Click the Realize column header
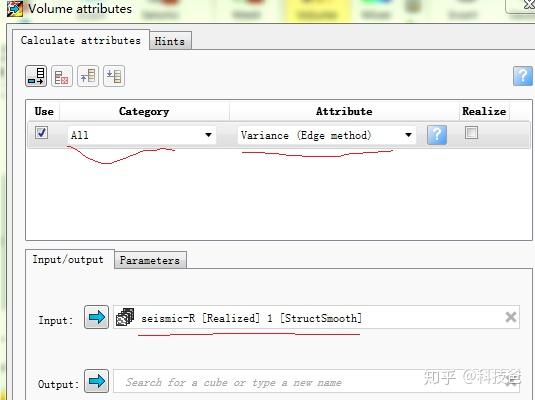 (x=484, y=111)
